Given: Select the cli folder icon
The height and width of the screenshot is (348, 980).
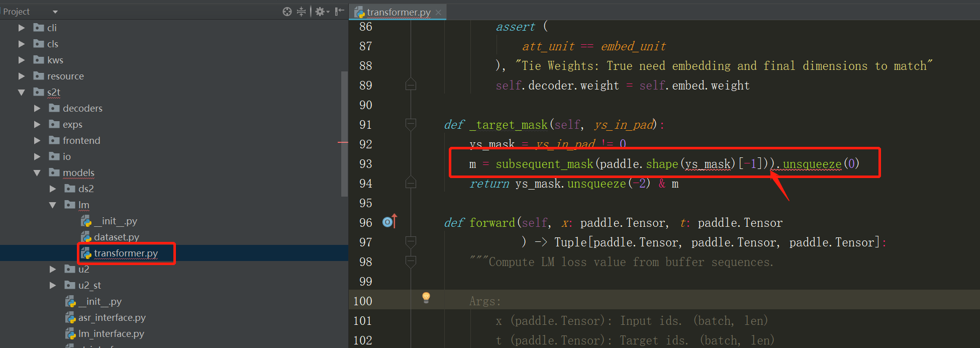Looking at the screenshot, I should click(x=39, y=27).
